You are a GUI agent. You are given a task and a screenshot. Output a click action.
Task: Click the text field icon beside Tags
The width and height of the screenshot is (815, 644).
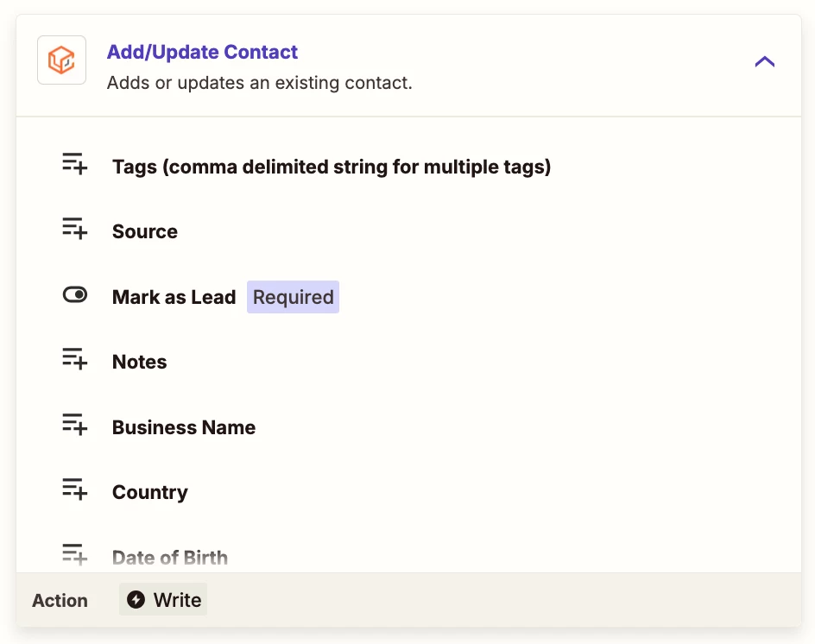pos(75,164)
